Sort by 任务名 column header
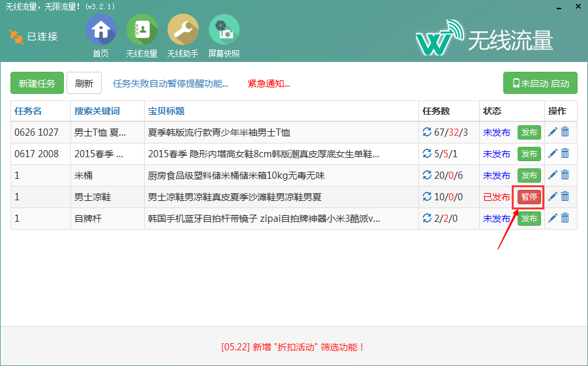Viewport: 588px width, 366px height. [x=28, y=111]
